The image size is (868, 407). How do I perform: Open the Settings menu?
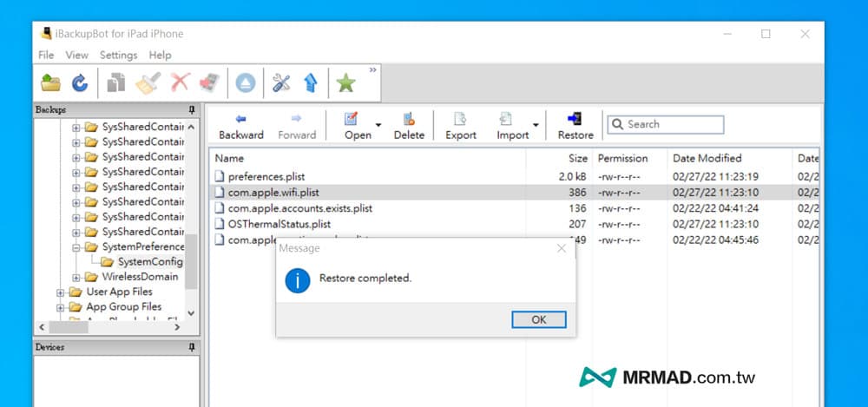[118, 55]
